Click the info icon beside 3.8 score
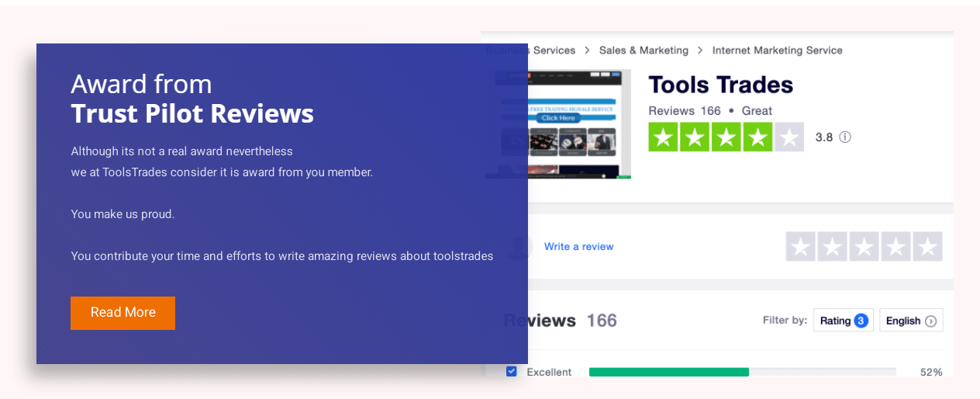The image size is (980, 399). [x=845, y=137]
